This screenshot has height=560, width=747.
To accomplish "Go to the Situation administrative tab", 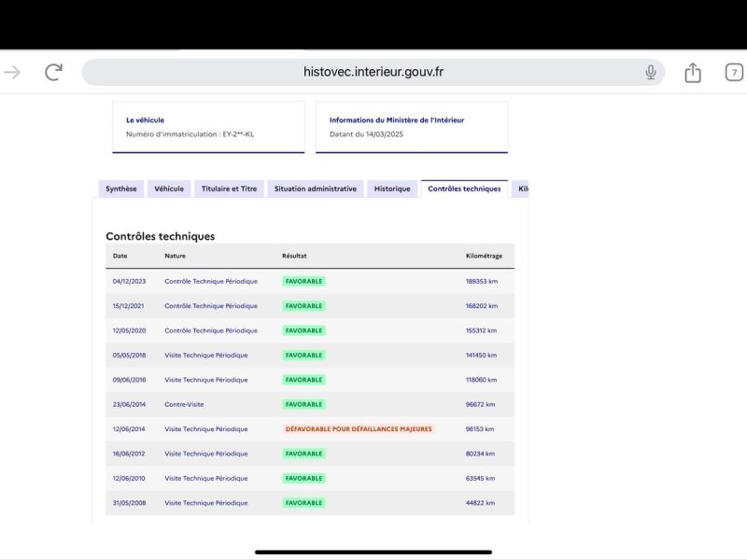I will 316,189.
